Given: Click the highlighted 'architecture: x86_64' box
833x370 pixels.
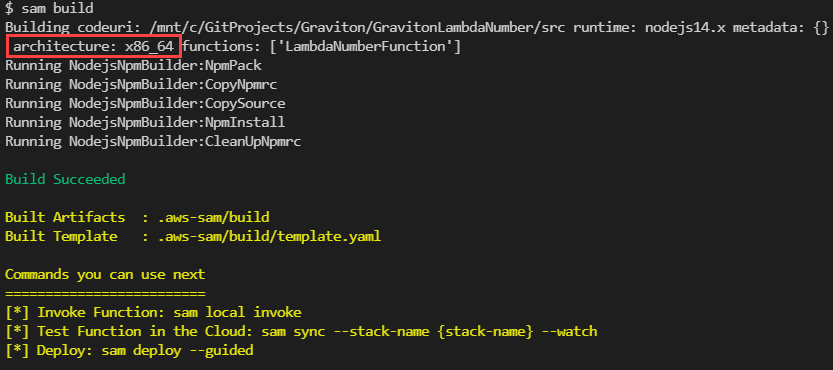Looking at the screenshot, I should coord(94,47).
